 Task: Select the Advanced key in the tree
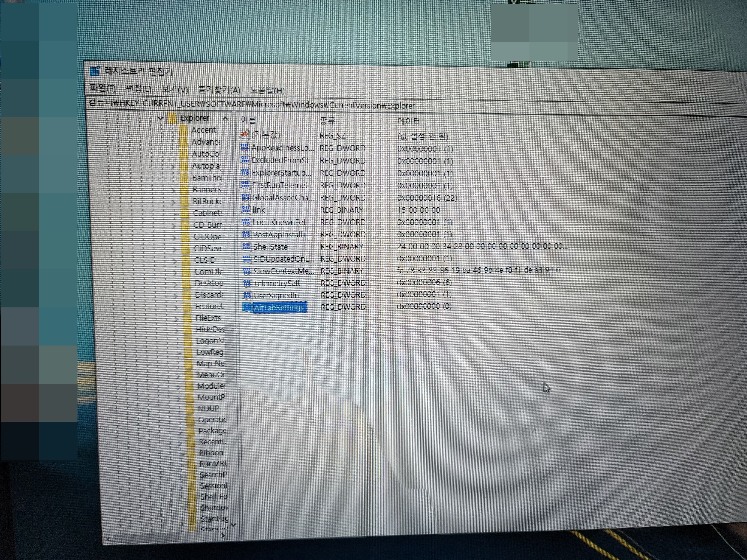206,142
